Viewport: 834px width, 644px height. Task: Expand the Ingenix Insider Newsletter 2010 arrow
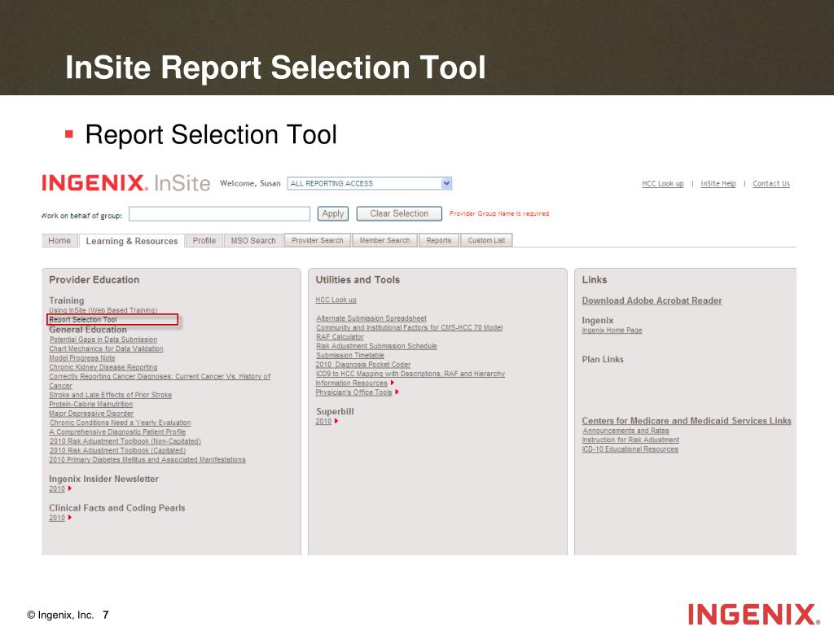click(x=70, y=488)
